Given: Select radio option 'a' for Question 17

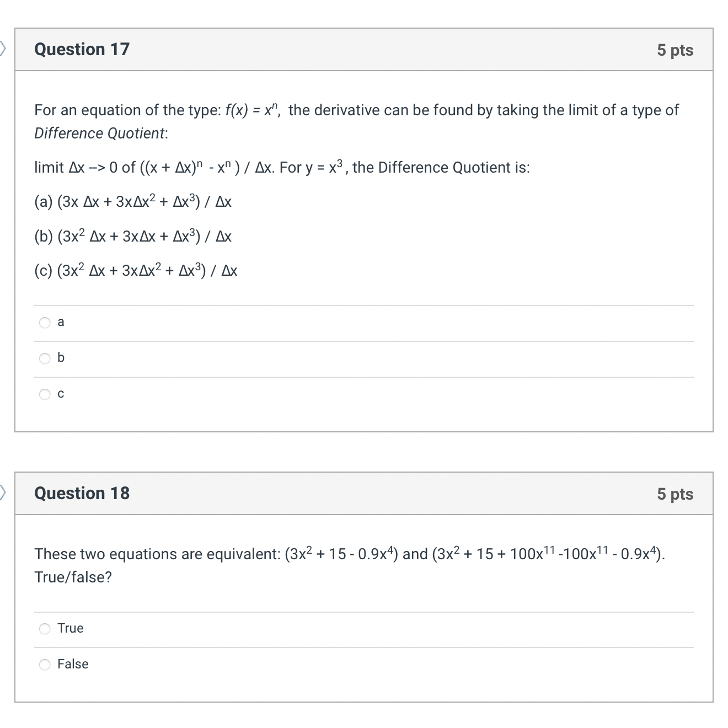Looking at the screenshot, I should click(x=45, y=322).
